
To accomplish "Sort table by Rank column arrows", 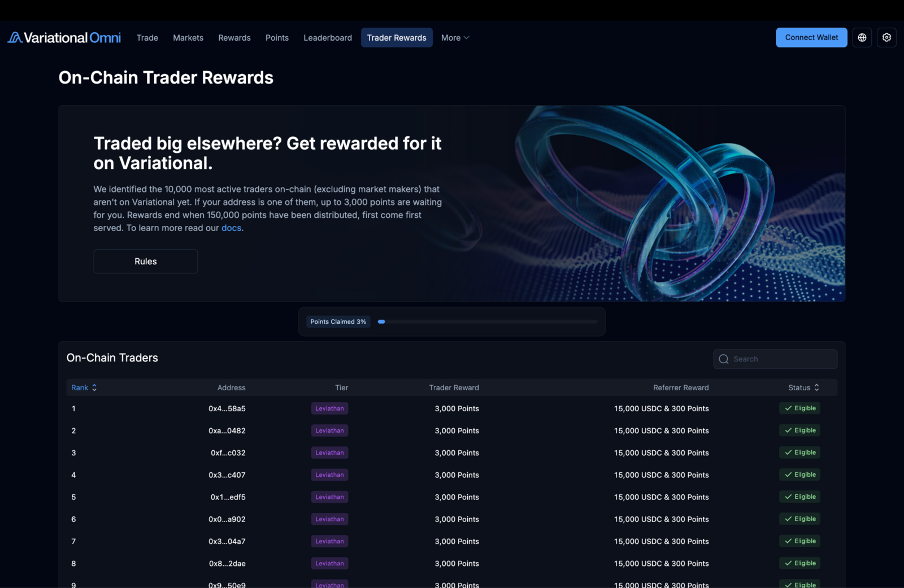I will (94, 387).
